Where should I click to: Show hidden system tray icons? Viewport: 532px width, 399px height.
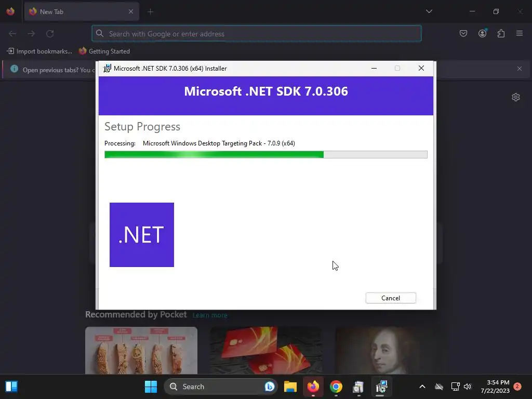click(422, 387)
